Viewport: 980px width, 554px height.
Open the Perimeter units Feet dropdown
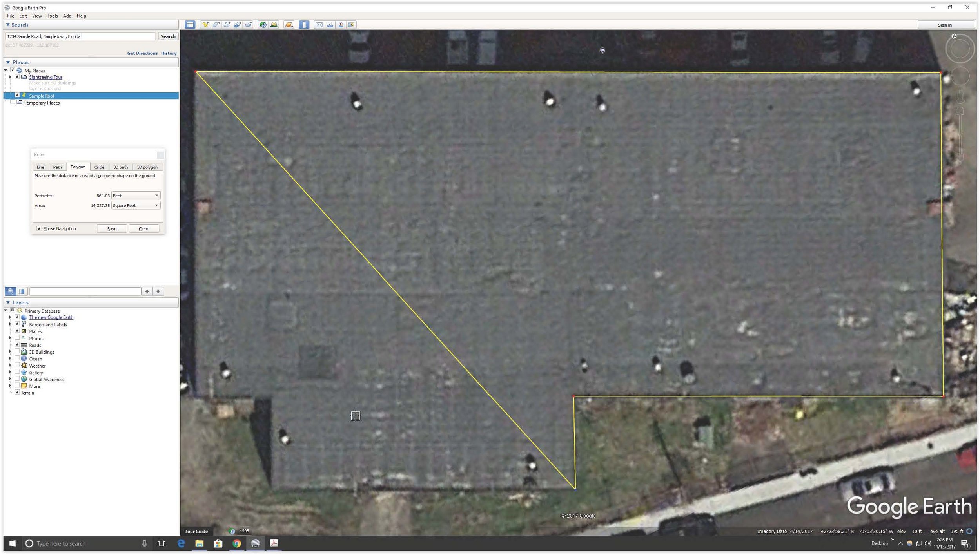pos(136,195)
